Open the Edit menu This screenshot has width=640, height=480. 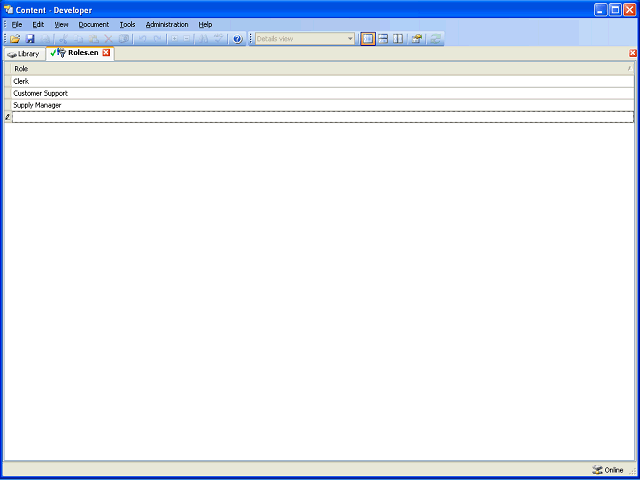(38, 24)
